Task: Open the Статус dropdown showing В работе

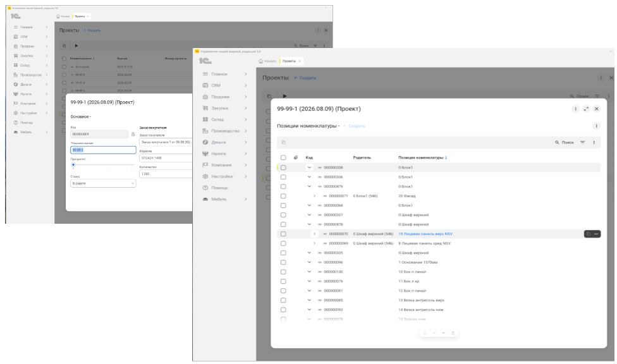Action: (x=103, y=183)
